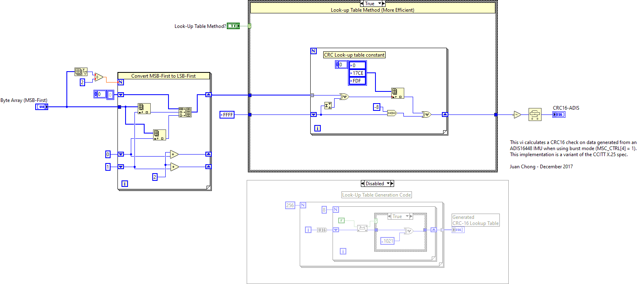Select the Swap Bytes node
The image size is (644, 284).
click(x=535, y=114)
